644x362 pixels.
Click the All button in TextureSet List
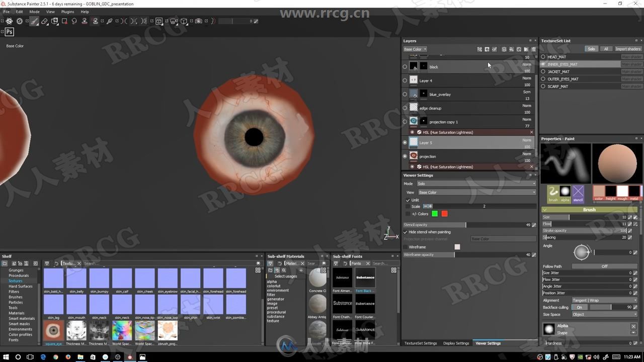(606, 49)
